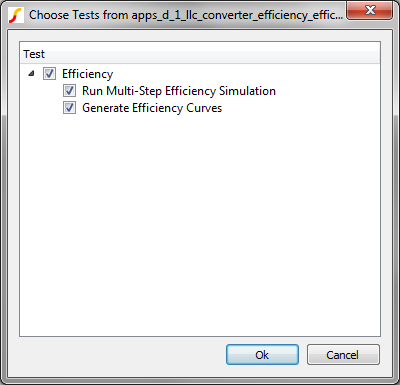
Task: Select the Efficiency tree item label
Action: pos(88,74)
